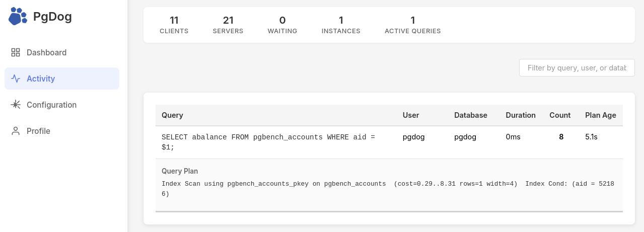
Task: Click the Clients stat showing 11
Action: pos(174,25)
